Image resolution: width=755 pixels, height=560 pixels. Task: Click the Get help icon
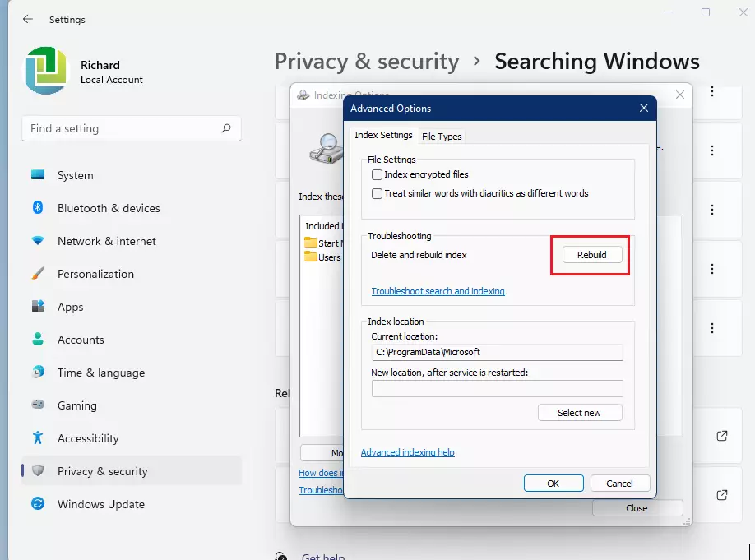(281, 556)
